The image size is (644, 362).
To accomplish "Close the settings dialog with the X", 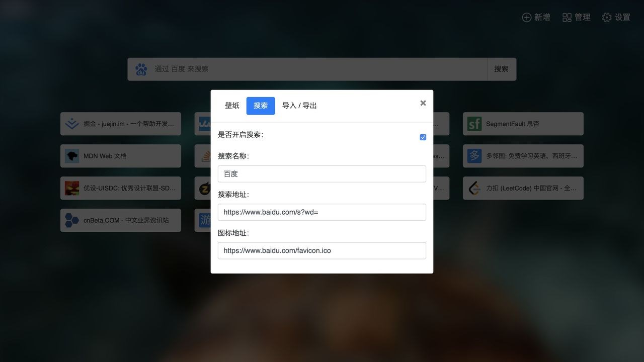I will [x=423, y=103].
